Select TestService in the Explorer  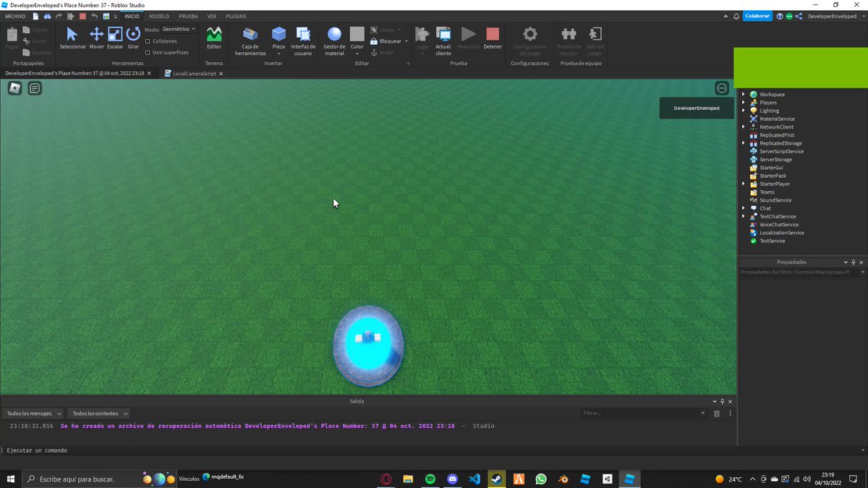(x=772, y=241)
